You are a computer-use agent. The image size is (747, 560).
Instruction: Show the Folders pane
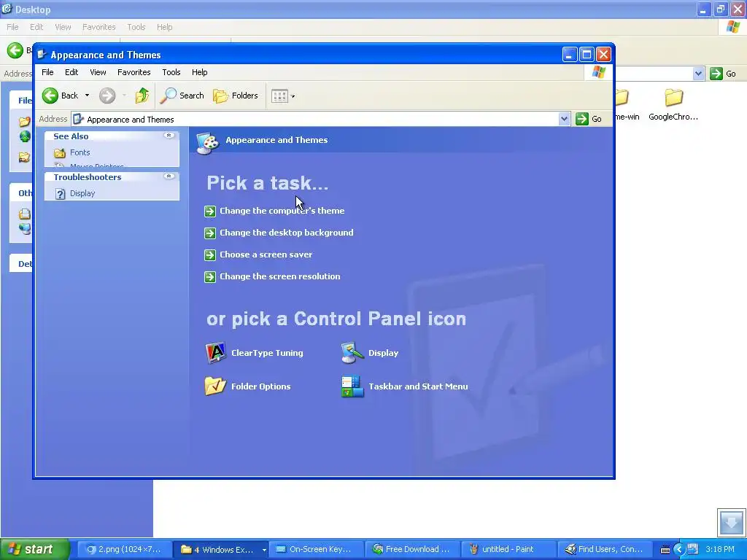pos(236,96)
